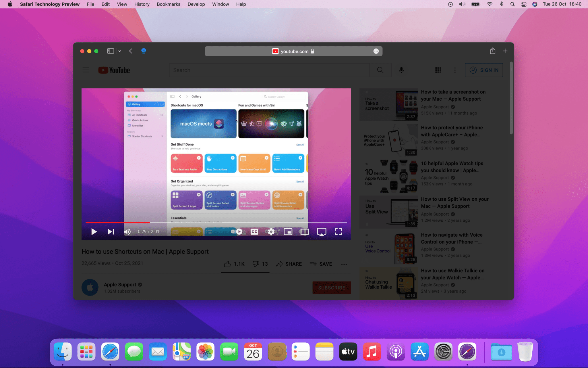
Task: Play the Shortcuts on Mac video
Action: click(94, 231)
